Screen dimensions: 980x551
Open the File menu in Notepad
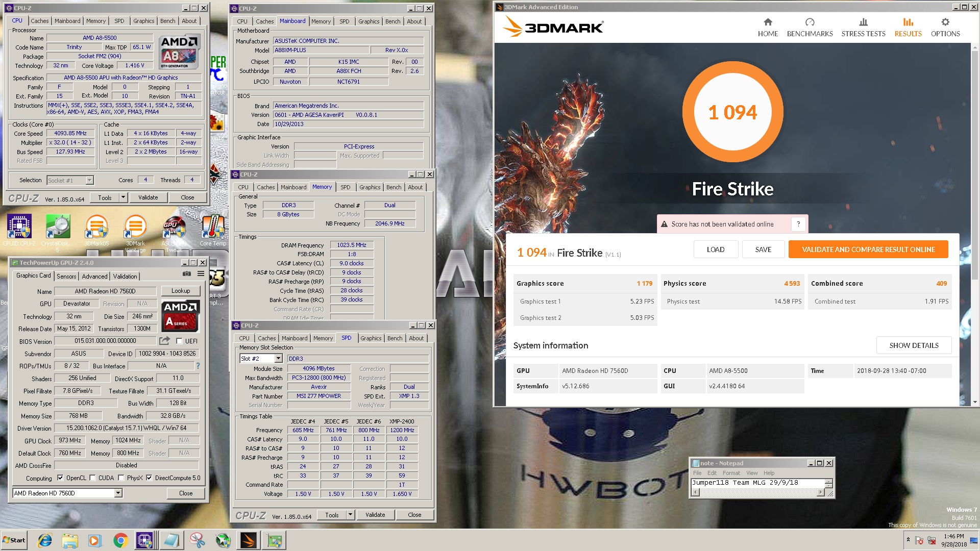[697, 473]
